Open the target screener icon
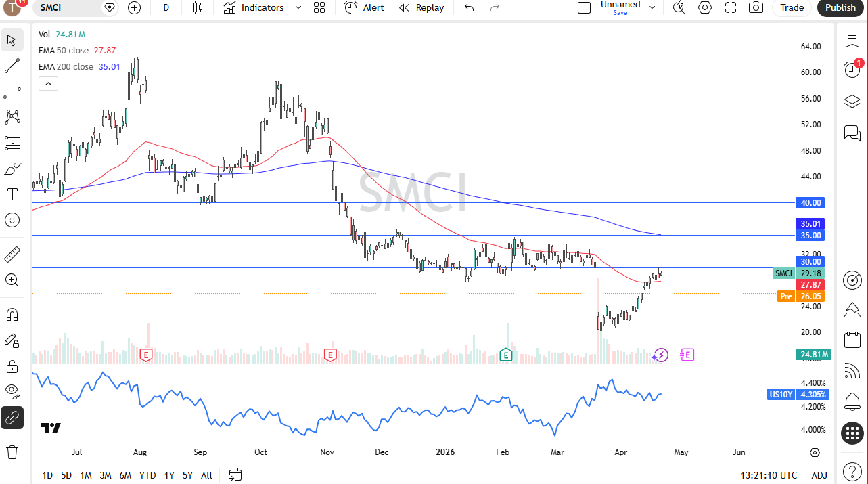Viewport: 868px width, 484px height. pos(852,280)
